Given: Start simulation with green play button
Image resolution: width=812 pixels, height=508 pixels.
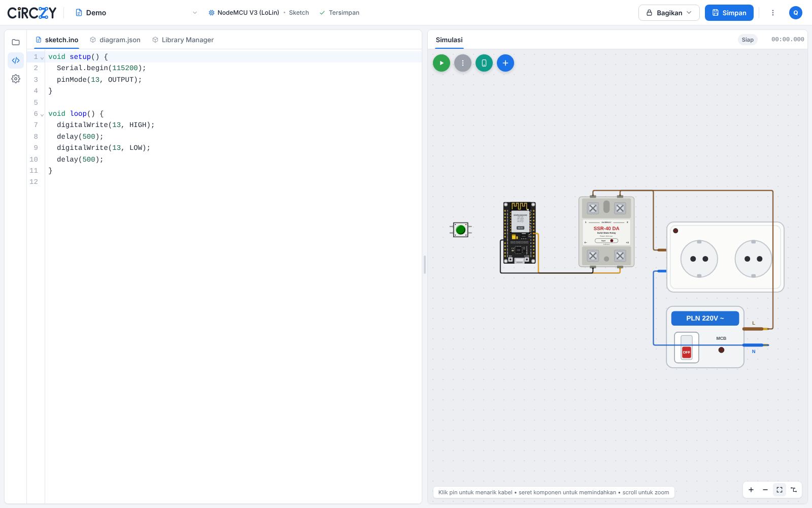Looking at the screenshot, I should (x=442, y=63).
